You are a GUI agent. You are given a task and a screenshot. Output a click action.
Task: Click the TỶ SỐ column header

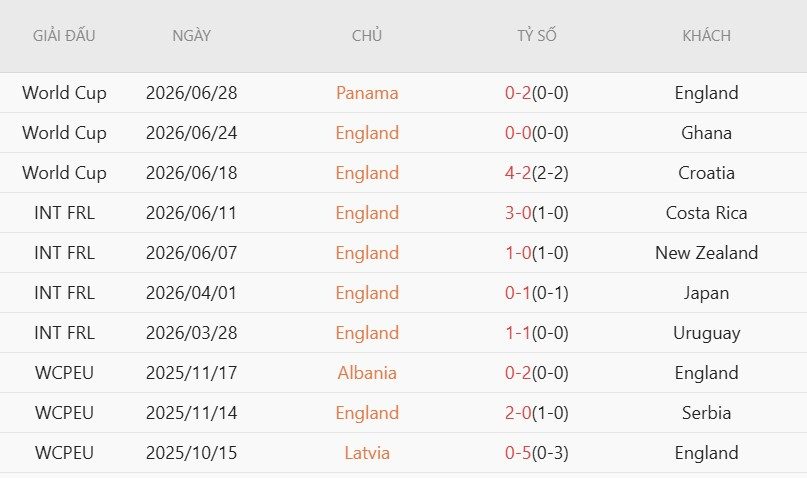point(536,36)
